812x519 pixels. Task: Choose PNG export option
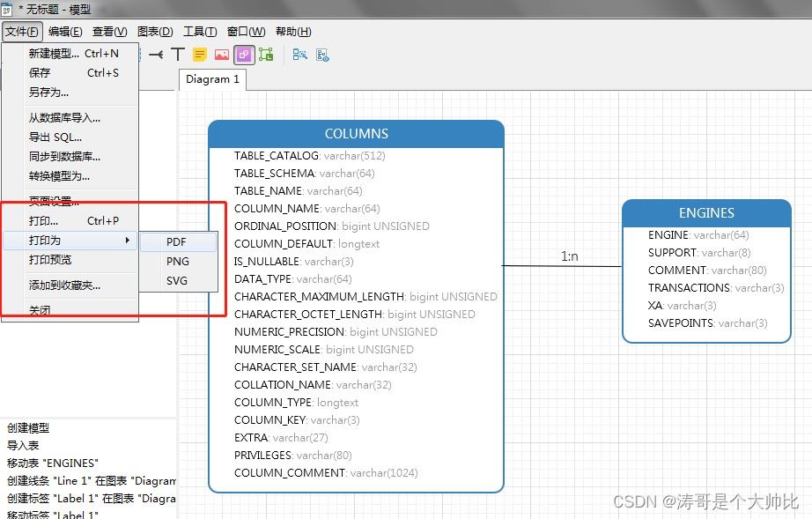click(x=177, y=261)
